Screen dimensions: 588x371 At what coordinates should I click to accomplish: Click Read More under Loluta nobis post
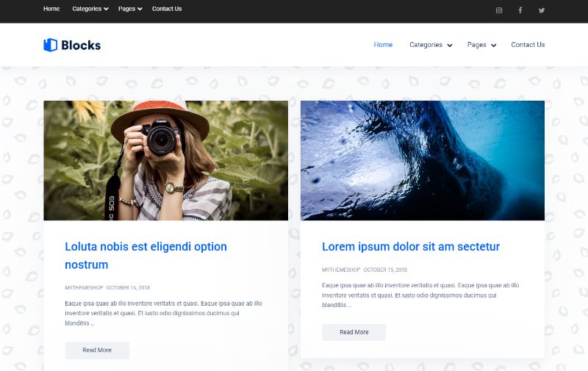point(97,350)
